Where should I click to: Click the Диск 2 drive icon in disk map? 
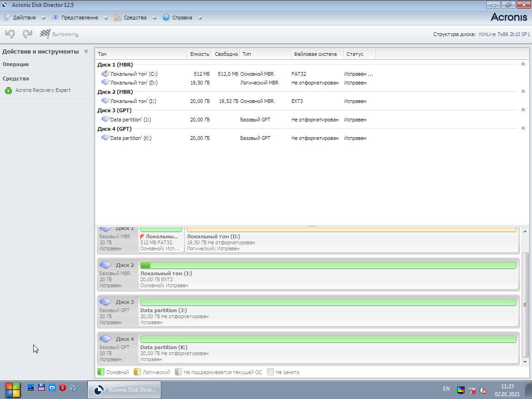pos(105,265)
